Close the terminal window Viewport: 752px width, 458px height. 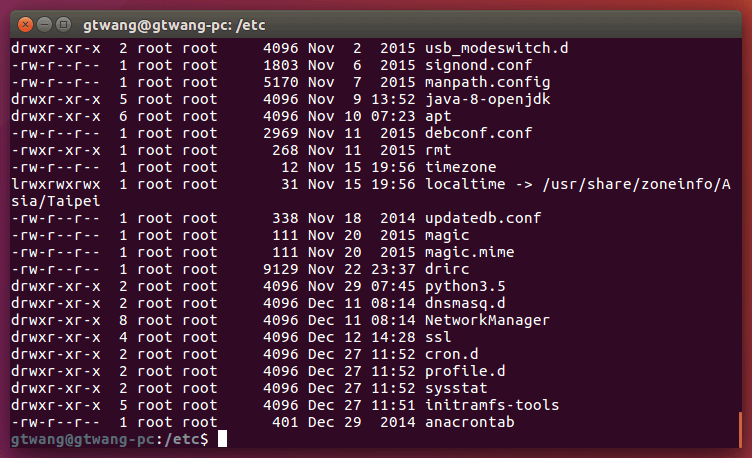[24, 22]
